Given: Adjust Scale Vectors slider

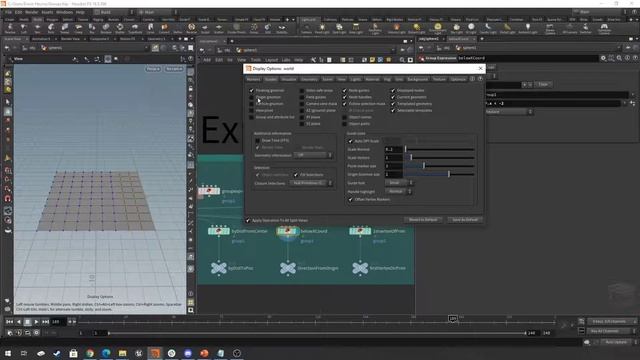Looking at the screenshot, I should click(x=439, y=158).
